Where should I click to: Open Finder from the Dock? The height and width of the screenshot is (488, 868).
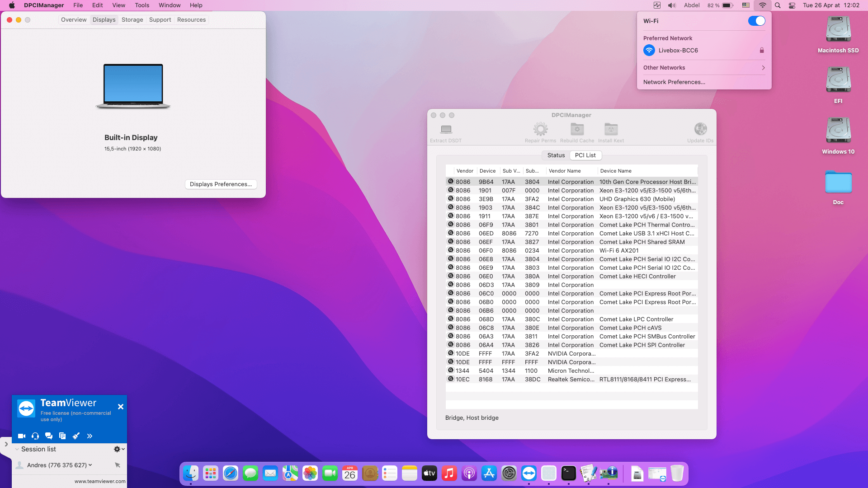191,474
